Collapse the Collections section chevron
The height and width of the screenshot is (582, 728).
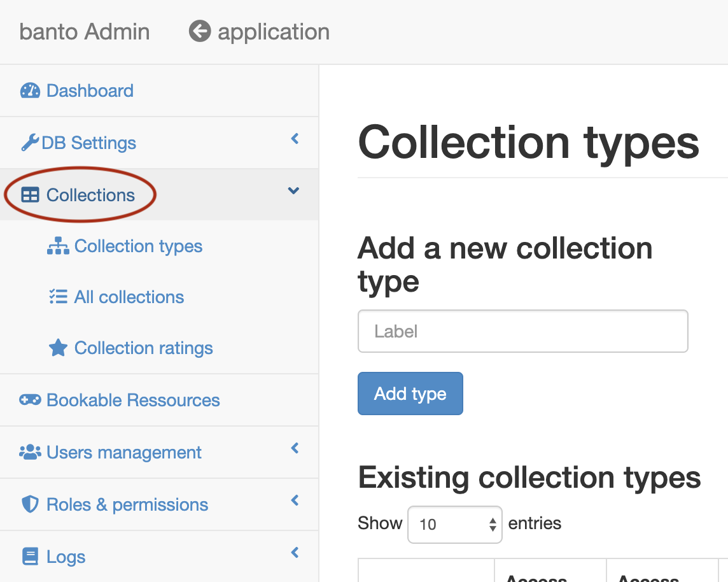(293, 190)
